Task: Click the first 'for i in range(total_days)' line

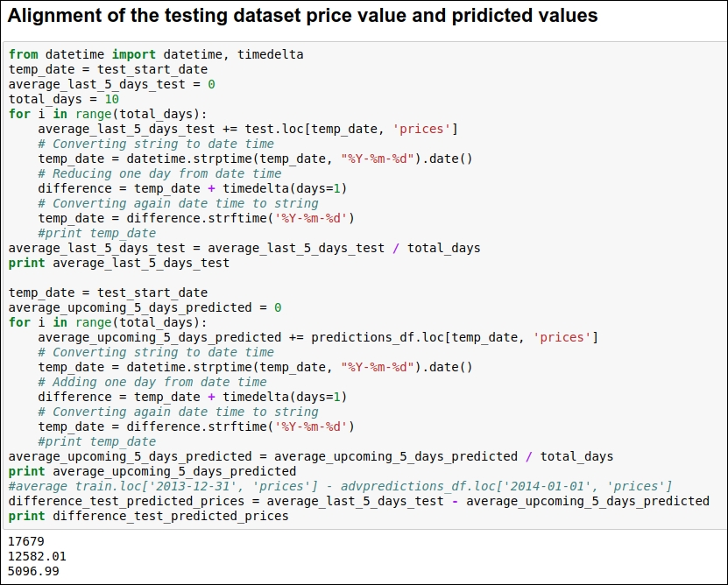Action: tap(108, 114)
